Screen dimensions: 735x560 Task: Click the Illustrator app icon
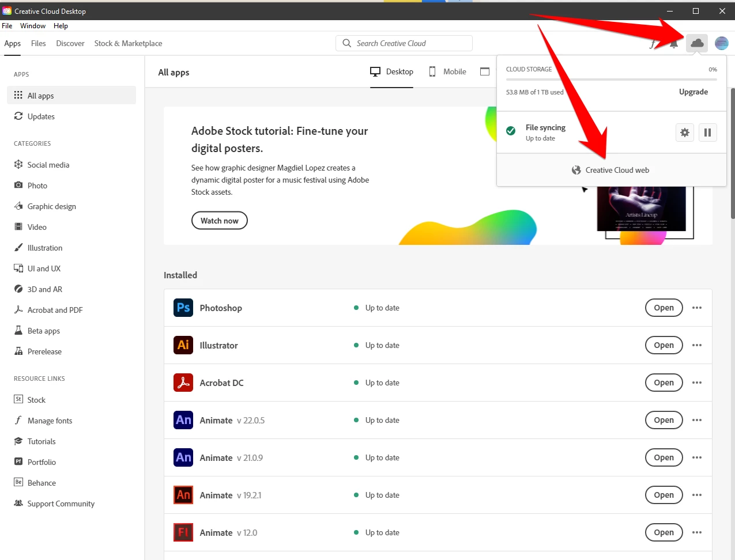[183, 345]
